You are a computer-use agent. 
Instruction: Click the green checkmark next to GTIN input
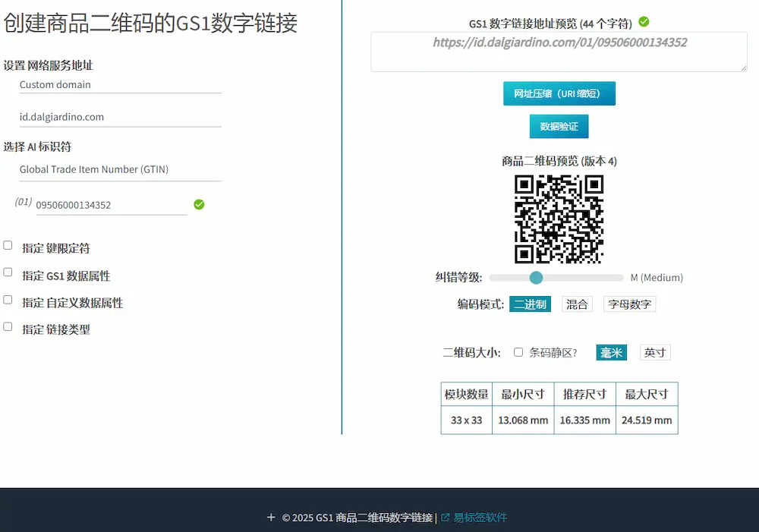tap(199, 204)
